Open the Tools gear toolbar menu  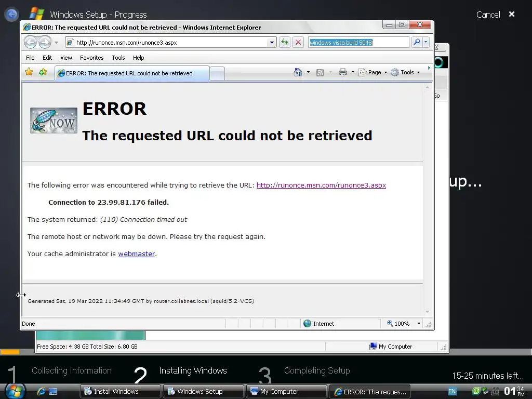[405, 72]
